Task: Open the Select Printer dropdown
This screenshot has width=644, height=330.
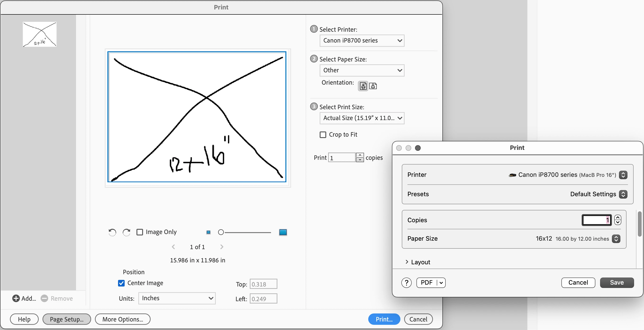Action: pyautogui.click(x=362, y=41)
